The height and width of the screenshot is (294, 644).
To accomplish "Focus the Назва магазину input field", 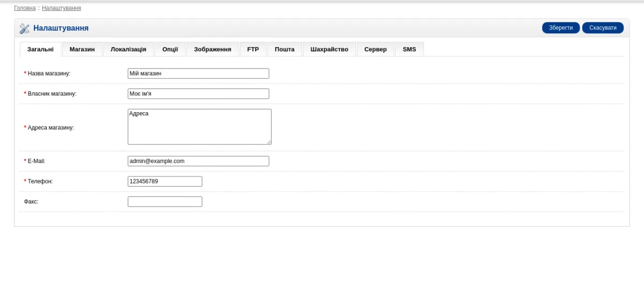I will (198, 73).
